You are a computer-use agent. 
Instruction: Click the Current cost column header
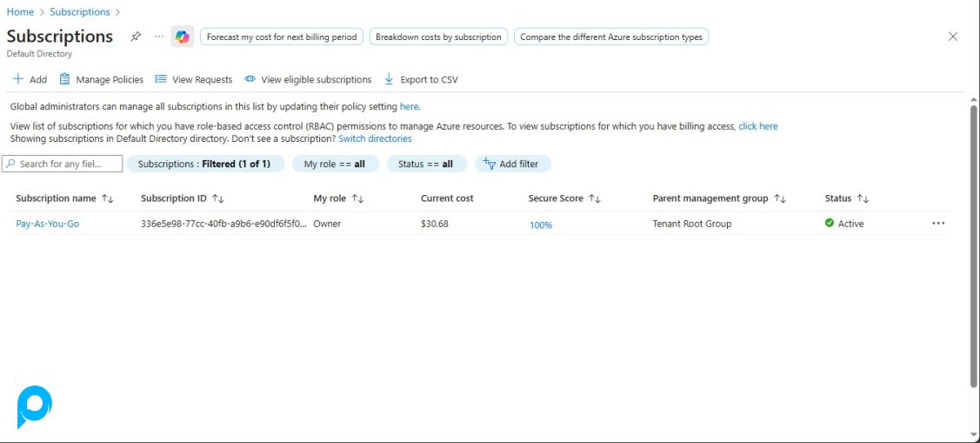pyautogui.click(x=447, y=198)
